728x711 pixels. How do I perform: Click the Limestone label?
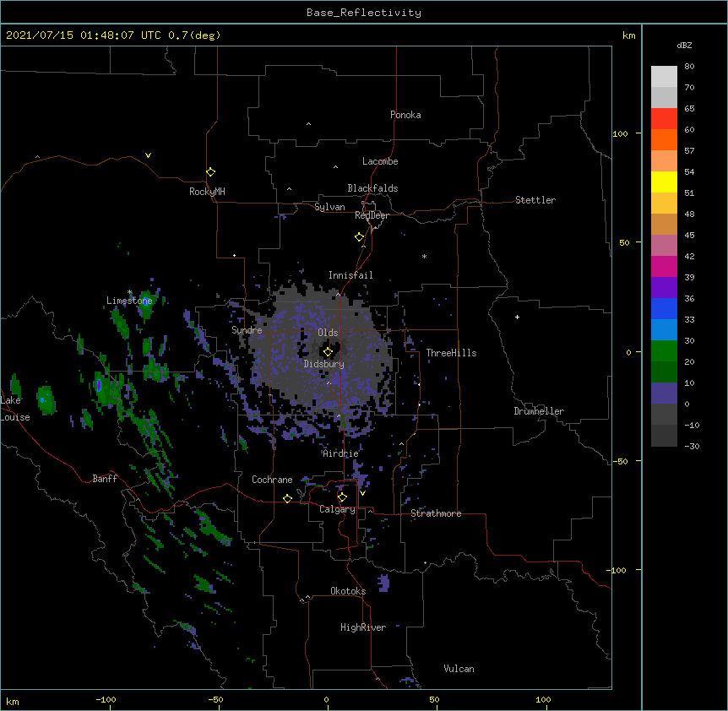tap(129, 301)
